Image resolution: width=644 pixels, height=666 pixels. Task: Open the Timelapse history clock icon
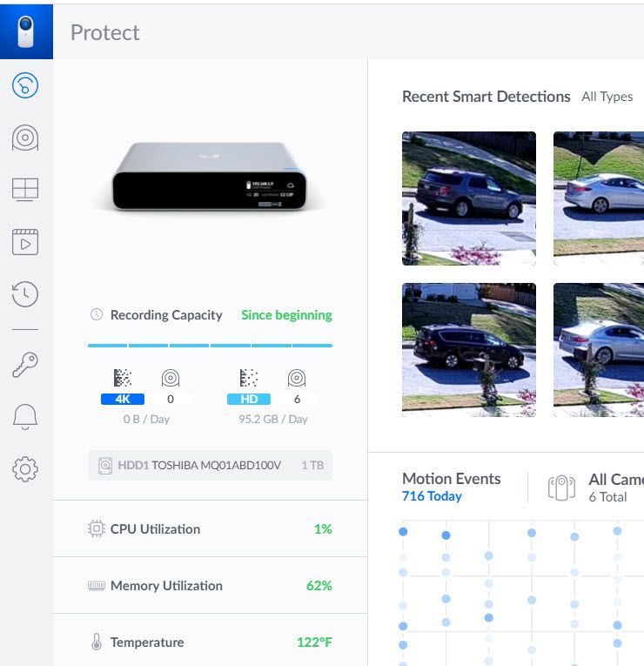[25, 294]
